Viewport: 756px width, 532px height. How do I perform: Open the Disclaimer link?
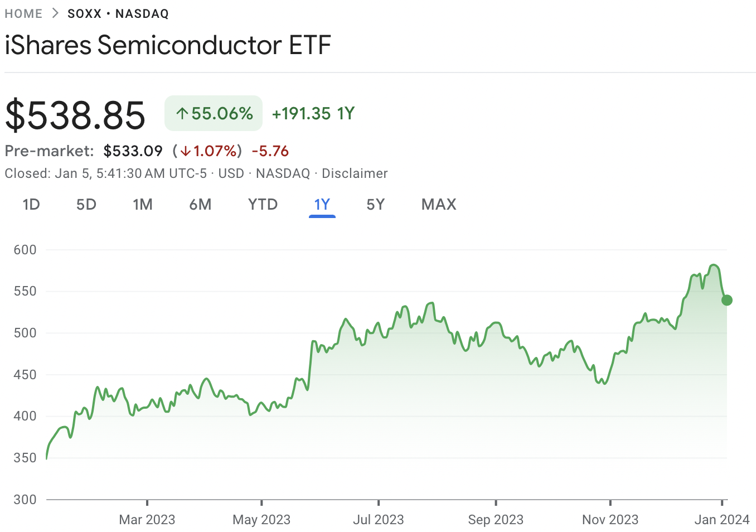pyautogui.click(x=355, y=173)
